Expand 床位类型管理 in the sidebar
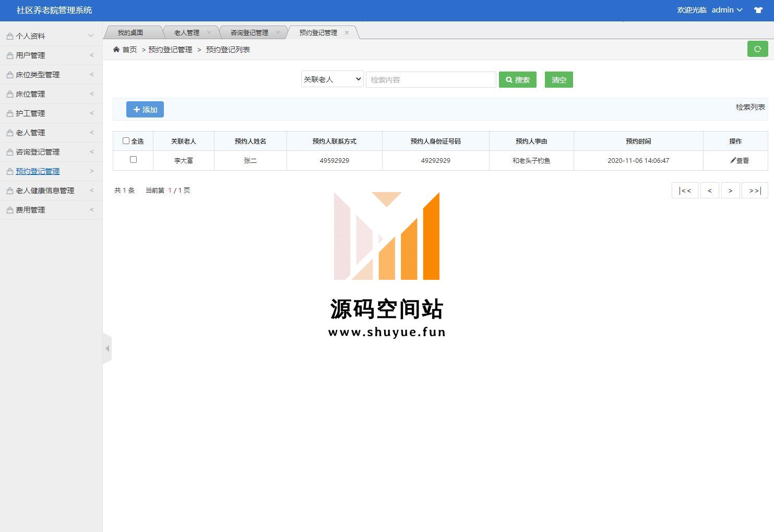The height and width of the screenshot is (532, 774). coord(38,75)
